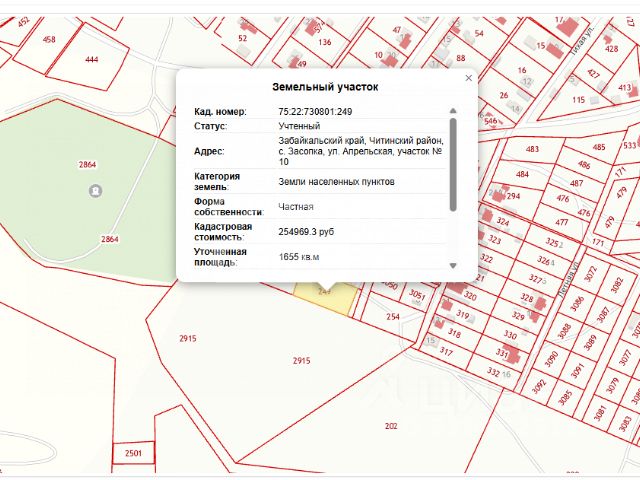640x480 pixels.
Task: Select parcel 3086 on the map
Action: (576, 304)
